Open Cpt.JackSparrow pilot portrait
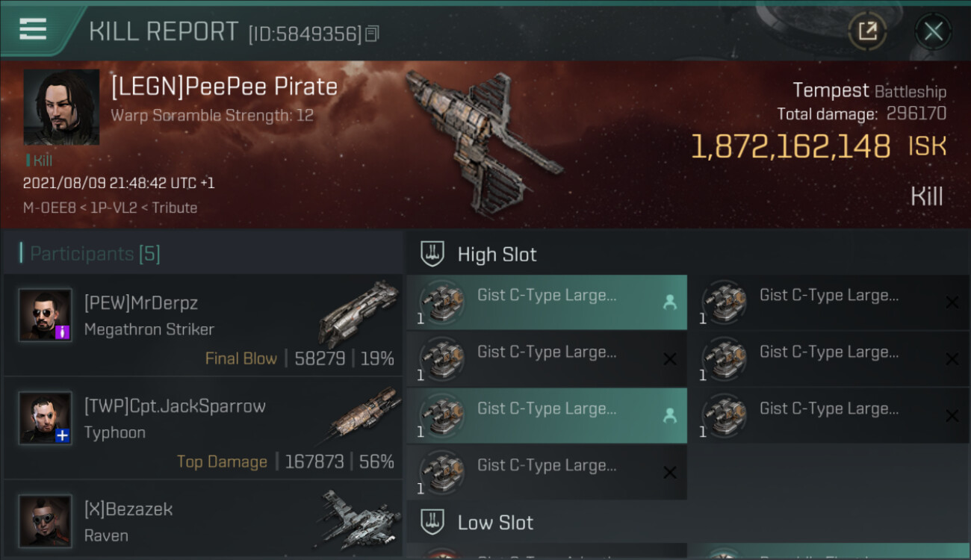This screenshot has height=560, width=971. pos(46,418)
